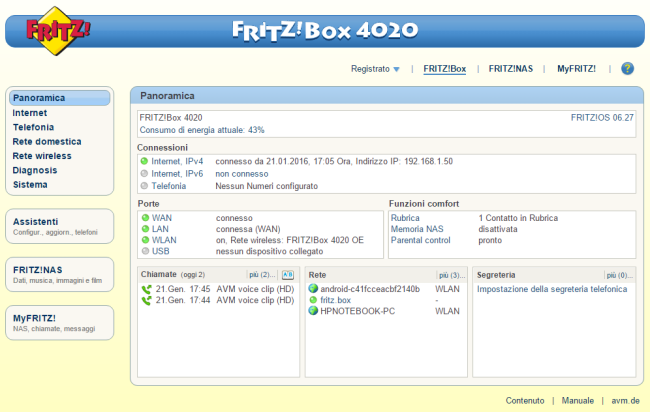Click FRITZ!OS 06.27 version link

pos(602,118)
